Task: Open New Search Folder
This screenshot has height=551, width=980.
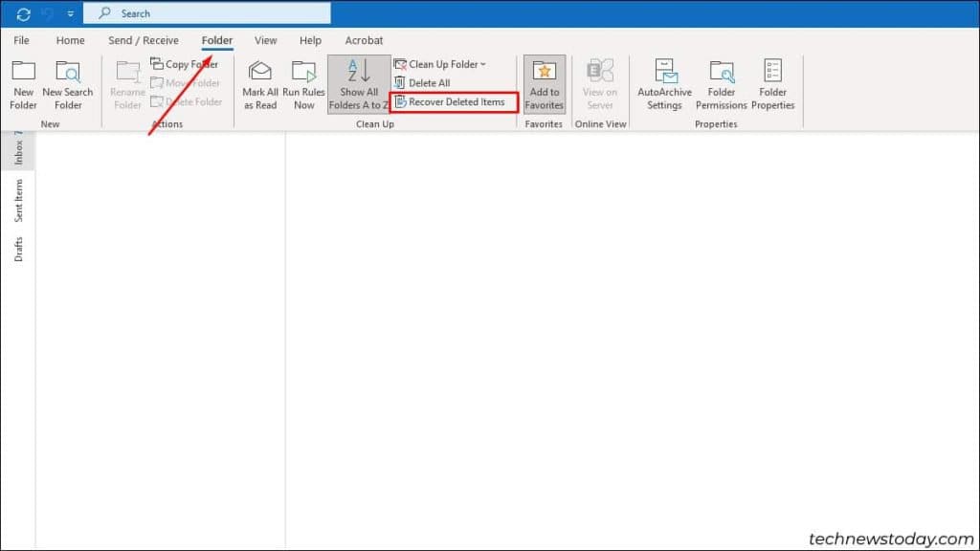Action: (x=67, y=84)
